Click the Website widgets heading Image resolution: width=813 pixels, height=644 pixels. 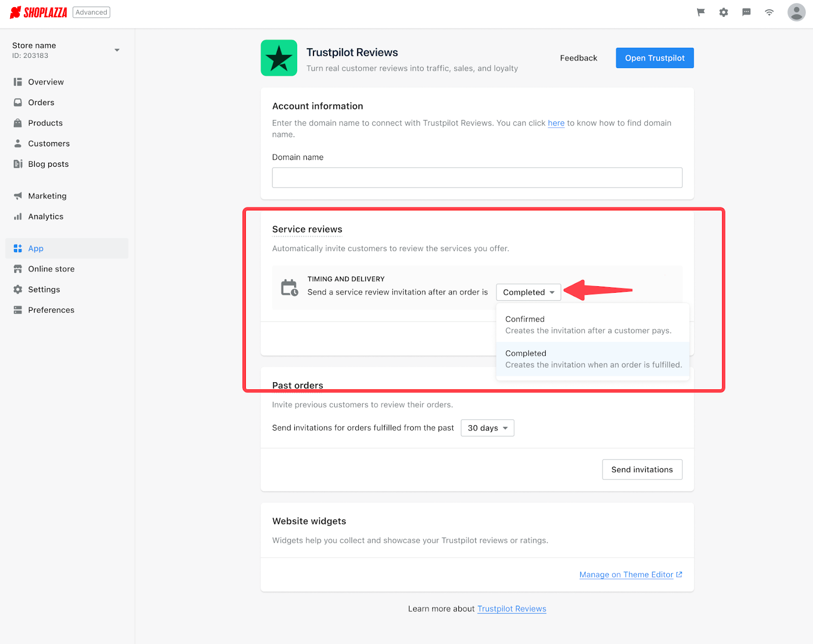pos(309,521)
